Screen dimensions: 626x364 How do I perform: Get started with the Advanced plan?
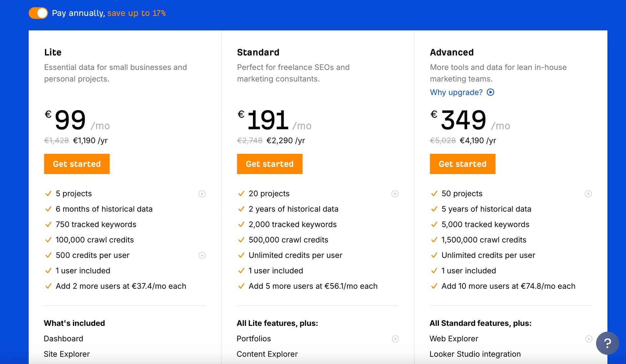463,164
